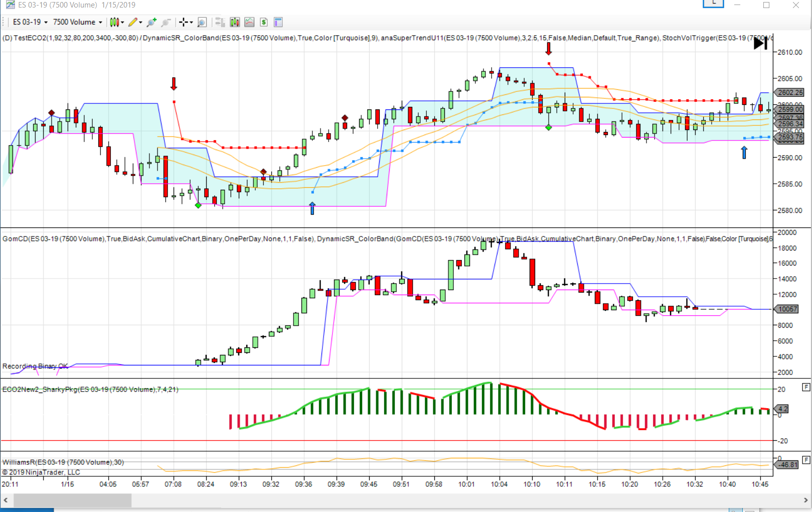The height and width of the screenshot is (512, 812).
Task: Click the L link button in title bar
Action: [713, 4]
